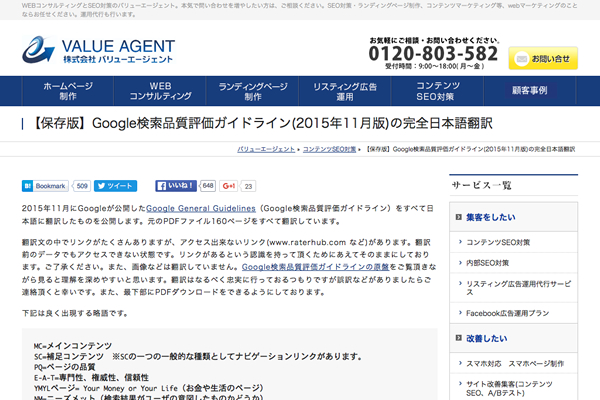Viewport: 600px width, 400px height.
Task: Open the Google検索品質評価ガイドラインの原盤 link
Action: coord(315,267)
